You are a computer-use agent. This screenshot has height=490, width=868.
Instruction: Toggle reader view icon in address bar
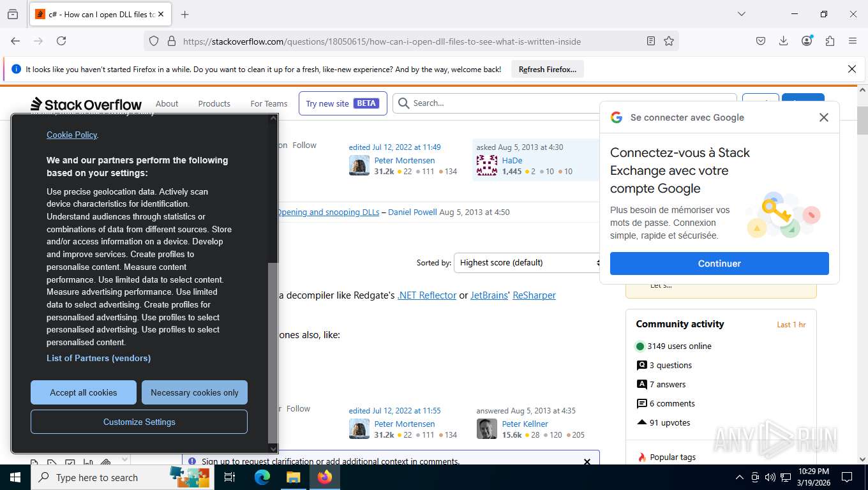[651, 41]
